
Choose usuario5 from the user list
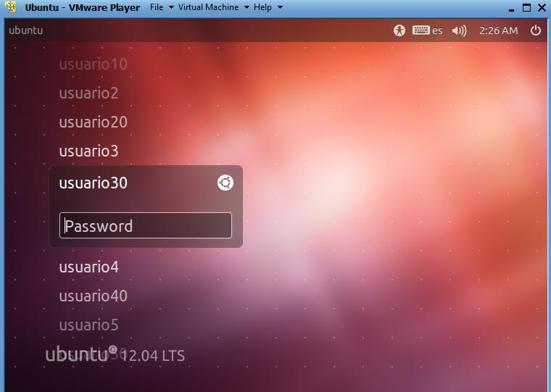click(x=88, y=325)
